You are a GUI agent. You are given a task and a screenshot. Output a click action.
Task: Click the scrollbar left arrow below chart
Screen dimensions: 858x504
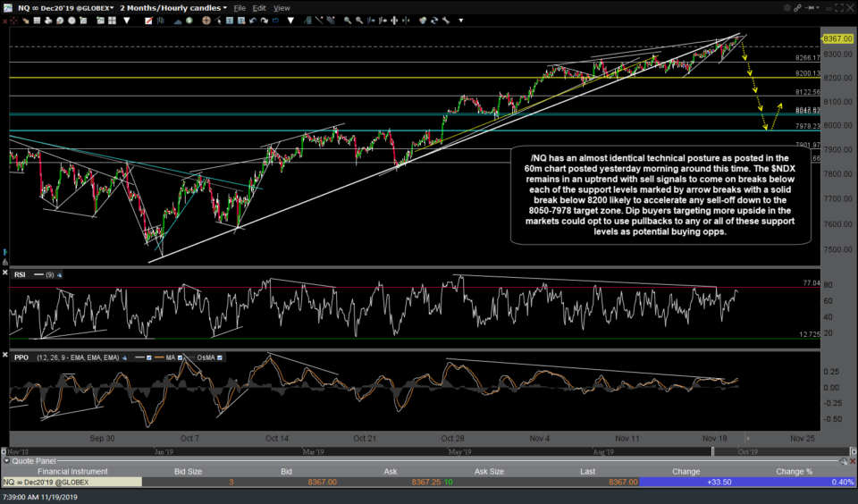tap(4, 451)
